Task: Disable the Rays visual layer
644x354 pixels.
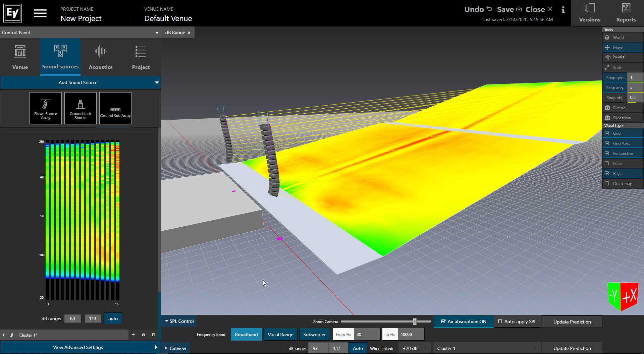Action: click(x=607, y=174)
